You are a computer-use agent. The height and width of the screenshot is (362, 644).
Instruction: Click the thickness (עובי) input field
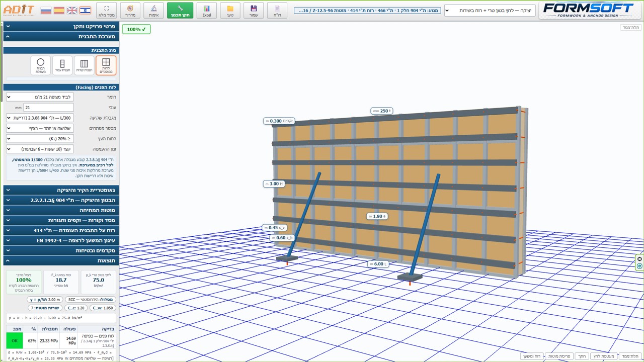(49, 107)
